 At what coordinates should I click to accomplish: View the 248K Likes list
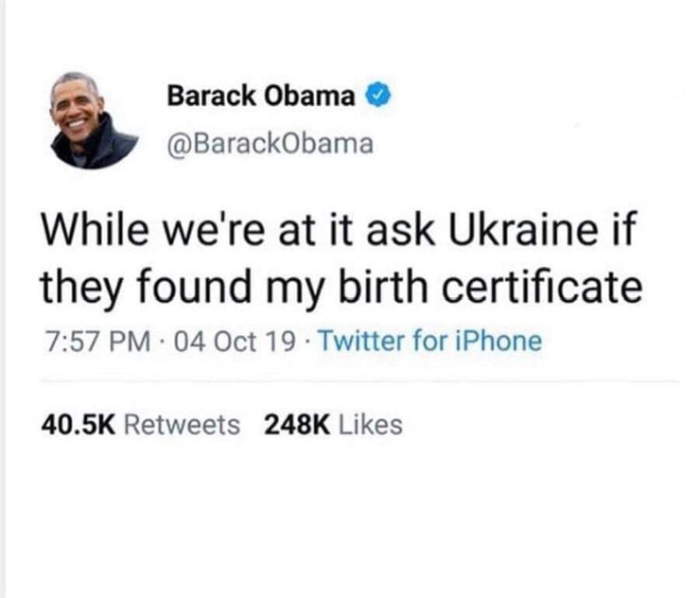coord(333,425)
